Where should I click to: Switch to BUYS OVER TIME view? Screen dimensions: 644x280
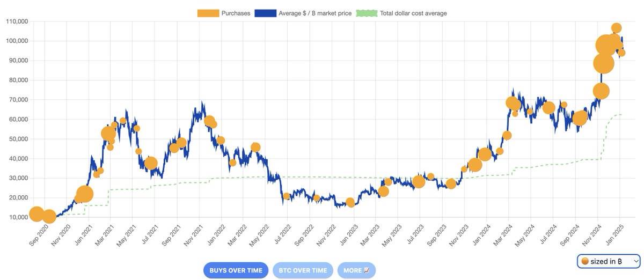point(236,270)
